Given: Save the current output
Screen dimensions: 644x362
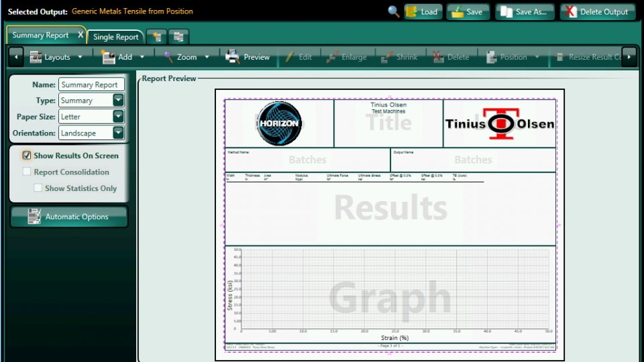Looking at the screenshot, I should (468, 12).
